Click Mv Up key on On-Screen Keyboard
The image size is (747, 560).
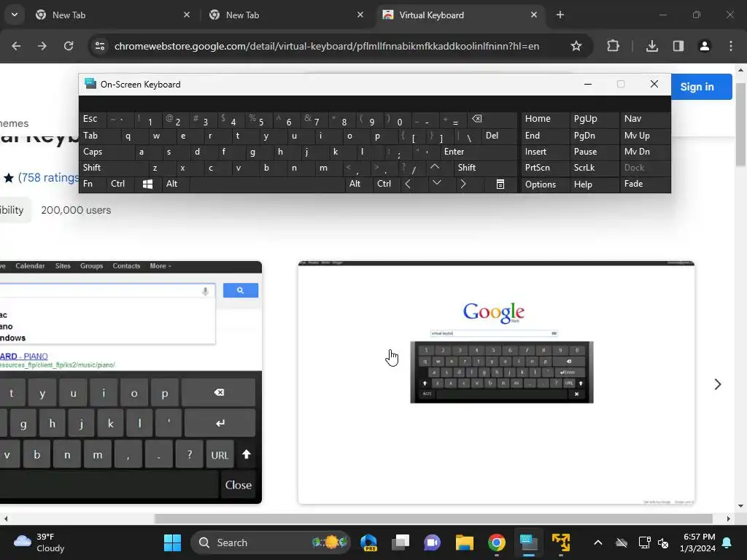coord(645,136)
